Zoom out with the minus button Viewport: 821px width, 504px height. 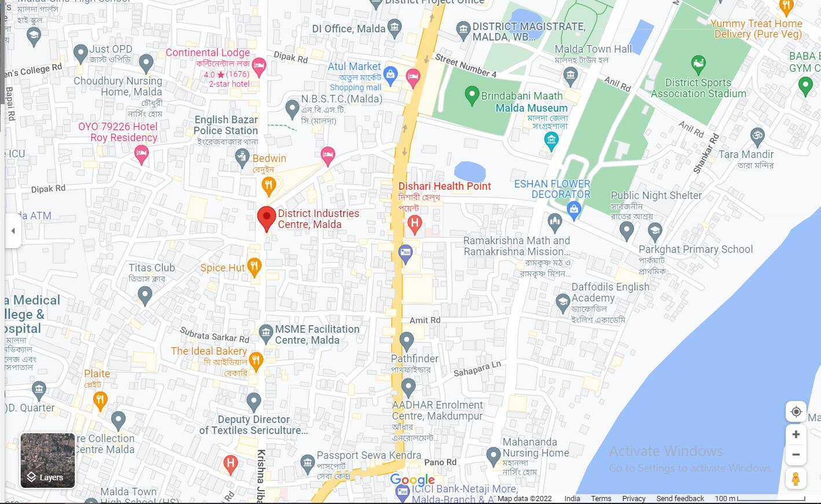(796, 455)
